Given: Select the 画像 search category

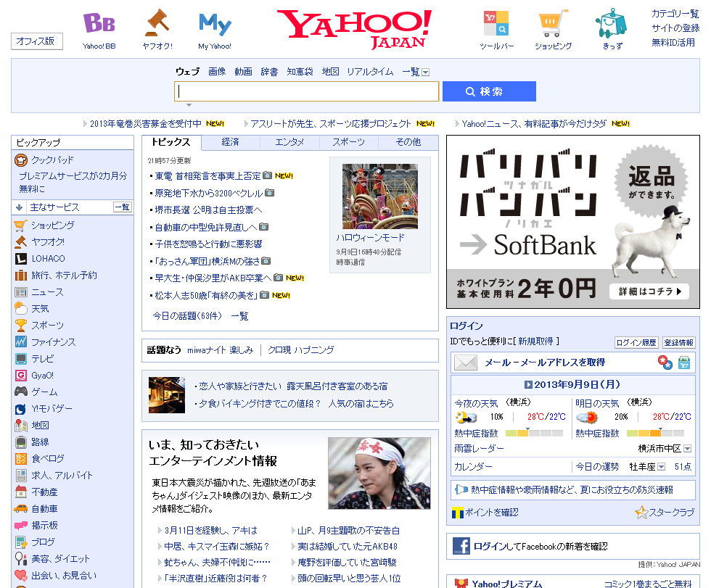Looking at the screenshot, I should 217,72.
